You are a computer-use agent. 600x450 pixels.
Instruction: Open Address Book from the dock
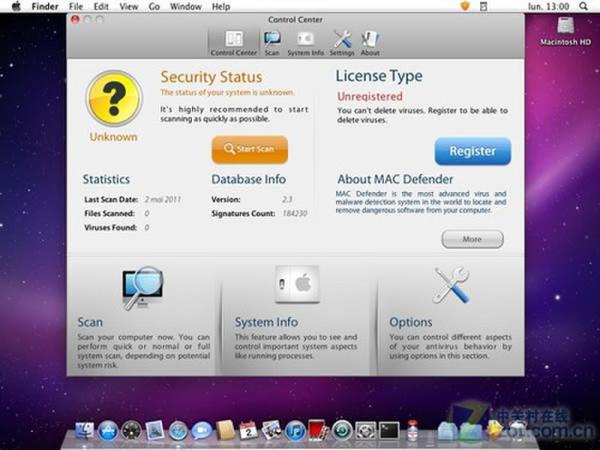(225, 430)
